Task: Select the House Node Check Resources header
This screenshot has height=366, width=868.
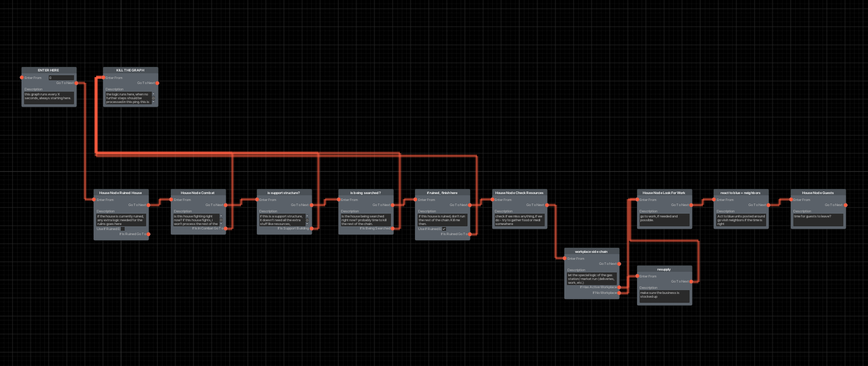Action: [x=519, y=192]
